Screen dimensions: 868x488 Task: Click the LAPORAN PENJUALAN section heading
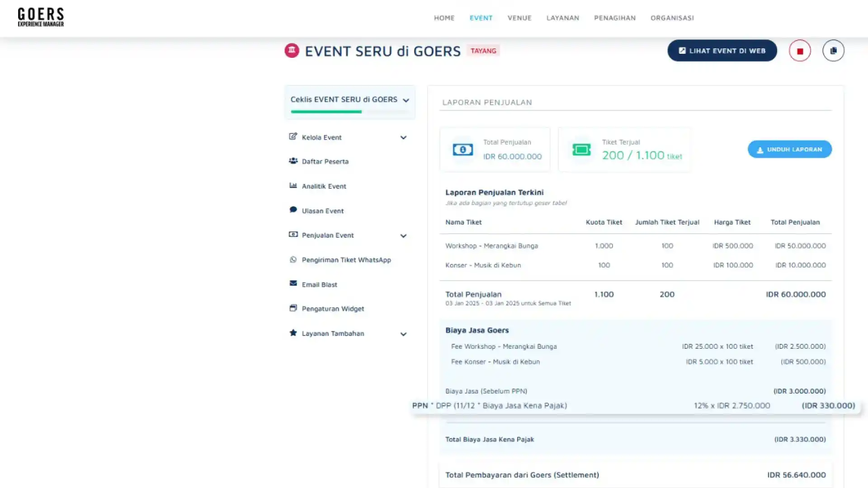coord(487,102)
